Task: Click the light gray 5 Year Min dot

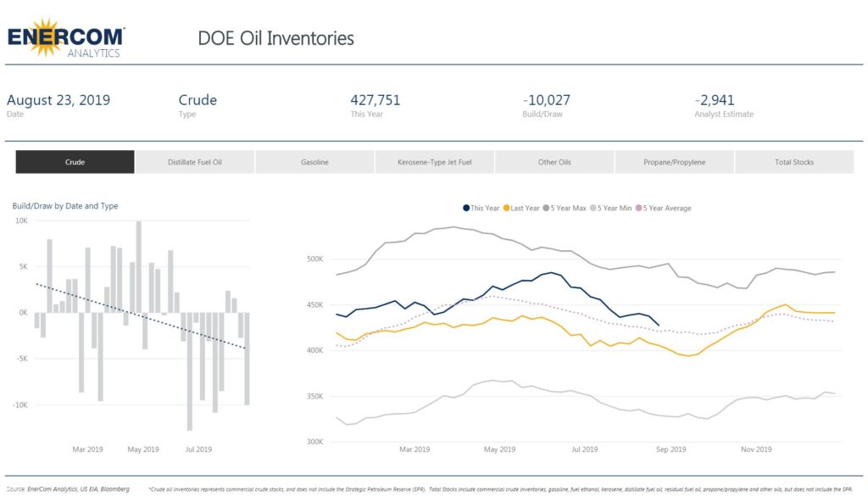Action: pyautogui.click(x=593, y=208)
